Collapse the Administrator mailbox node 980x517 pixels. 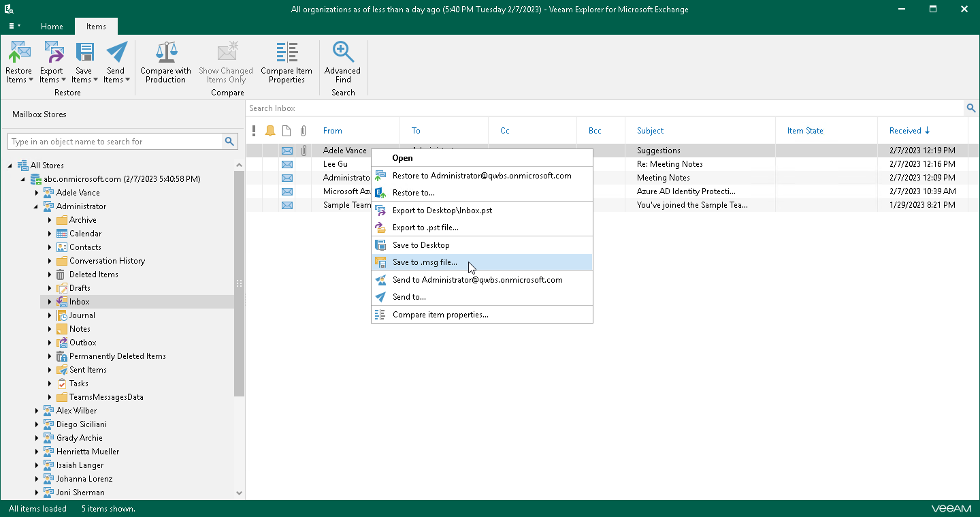tap(37, 206)
